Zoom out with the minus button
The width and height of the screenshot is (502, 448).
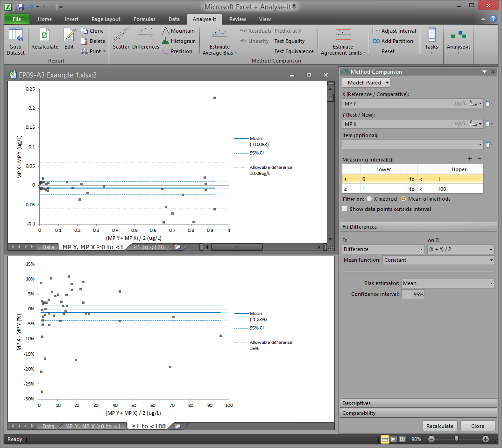431,439
